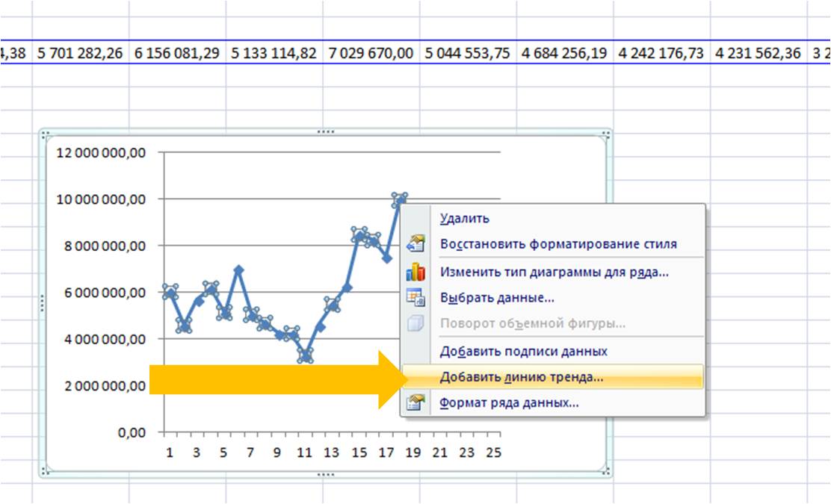Click the lowest data point above label 11
The height and width of the screenshot is (504, 831).
click(305, 355)
